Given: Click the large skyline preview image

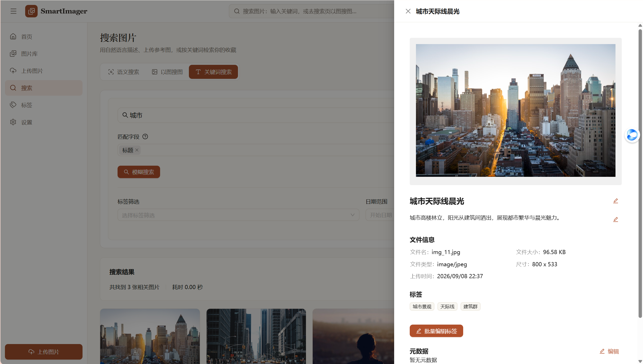Looking at the screenshot, I should tap(516, 110).
